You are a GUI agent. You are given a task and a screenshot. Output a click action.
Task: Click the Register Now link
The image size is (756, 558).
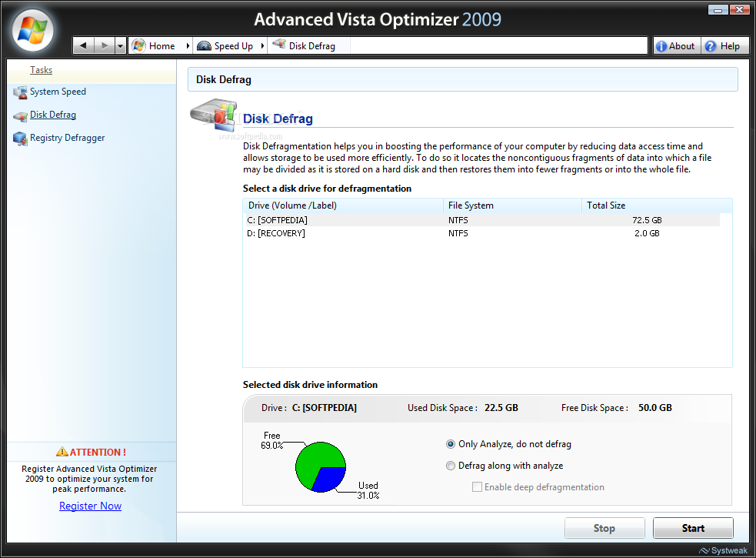click(x=90, y=506)
